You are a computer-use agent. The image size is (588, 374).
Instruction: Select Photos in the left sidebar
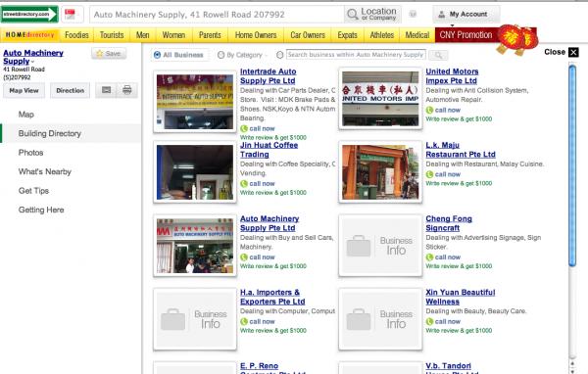(x=30, y=153)
